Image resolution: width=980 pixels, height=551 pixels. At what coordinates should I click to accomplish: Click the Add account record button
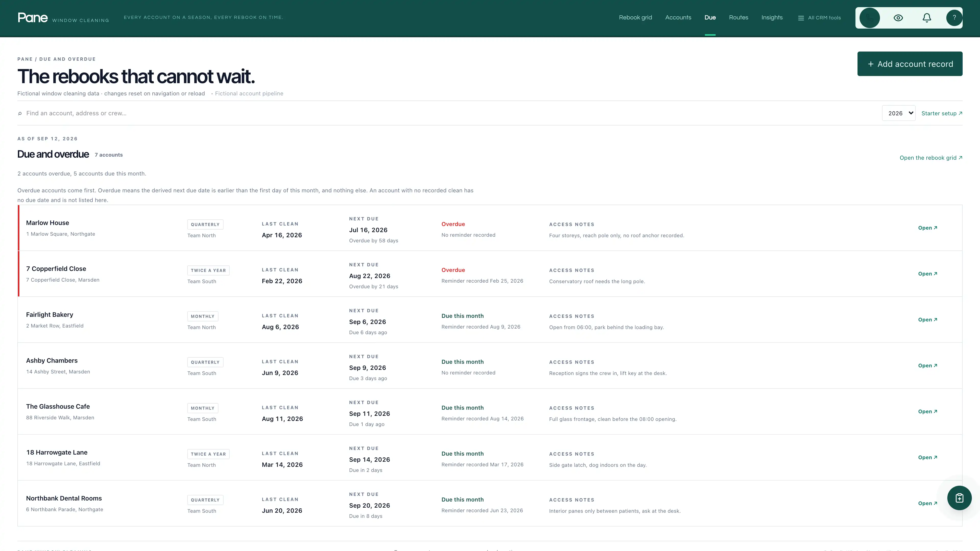click(x=910, y=64)
